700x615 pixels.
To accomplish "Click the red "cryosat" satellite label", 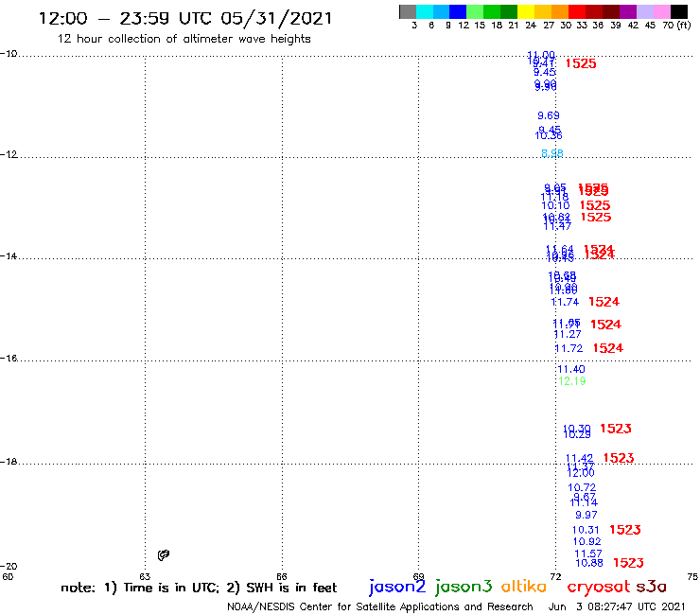I will tap(598, 587).
